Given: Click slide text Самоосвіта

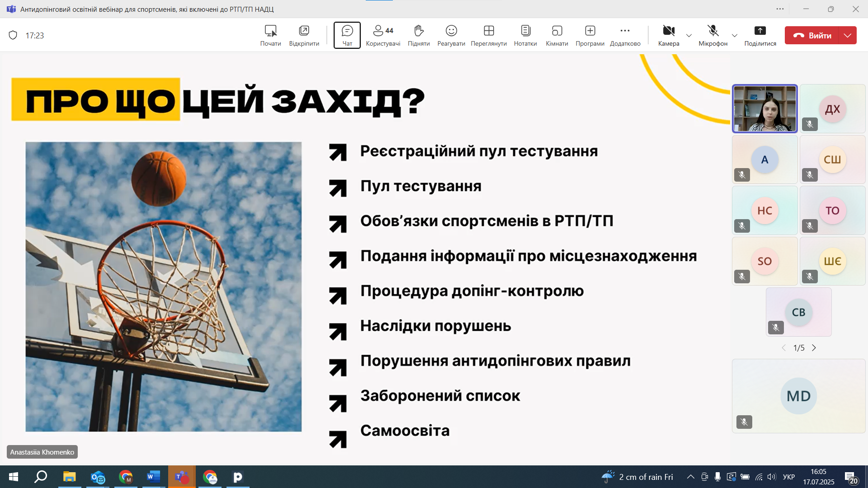Looking at the screenshot, I should point(405,431).
